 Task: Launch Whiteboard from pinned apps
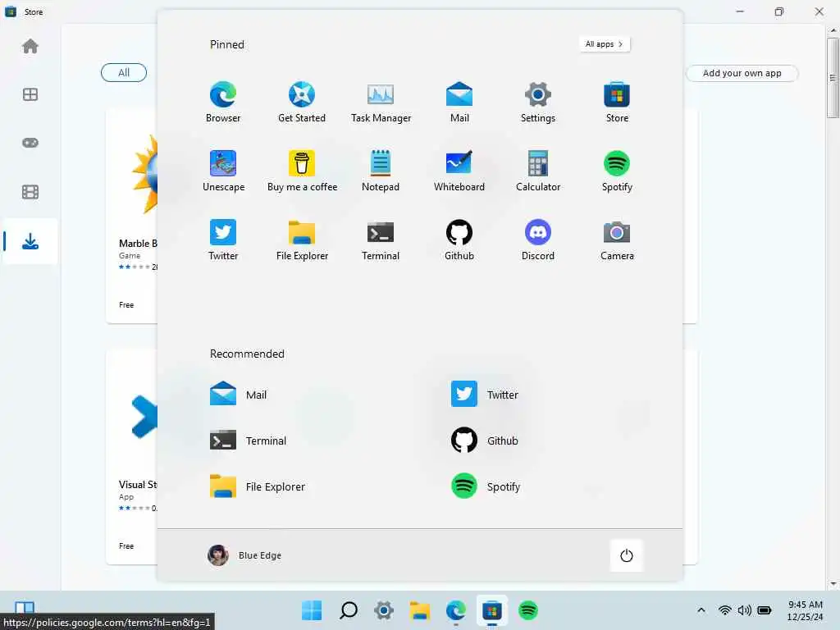(x=459, y=171)
